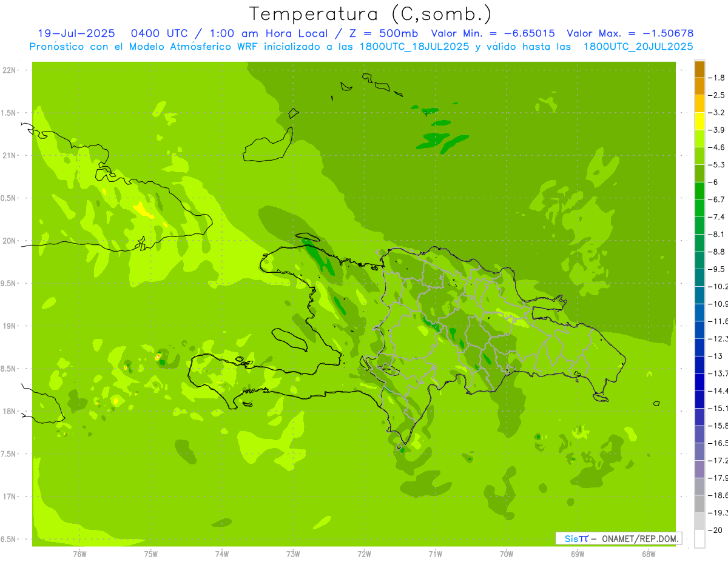This screenshot has height=562, width=728.
Task: Click the "-5.3" color scale label
Action: click(716, 164)
